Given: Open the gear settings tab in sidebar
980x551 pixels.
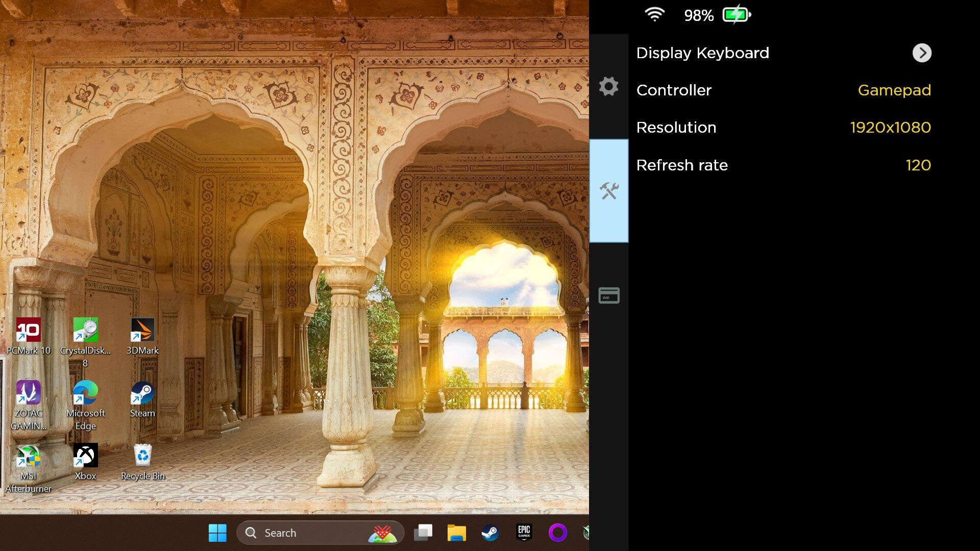Looking at the screenshot, I should [608, 86].
